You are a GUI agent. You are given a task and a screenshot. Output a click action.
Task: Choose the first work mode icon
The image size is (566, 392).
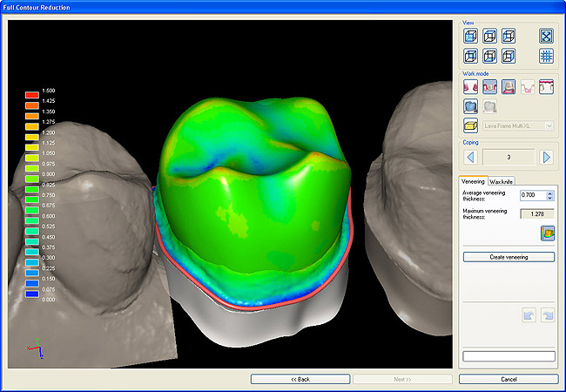tap(470, 86)
